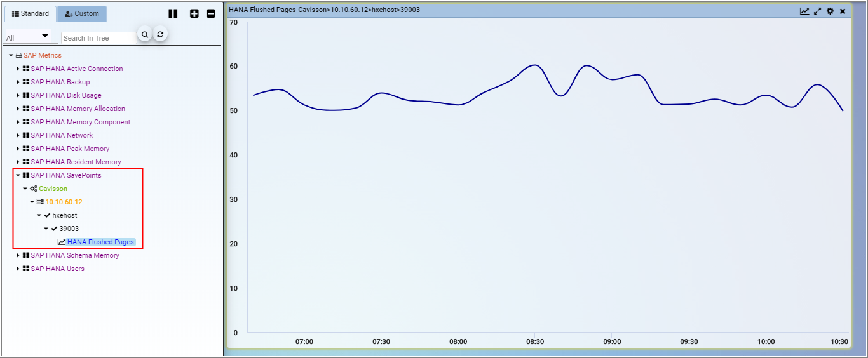
Task: Select SAP HANA Memory Component label
Action: 81,122
